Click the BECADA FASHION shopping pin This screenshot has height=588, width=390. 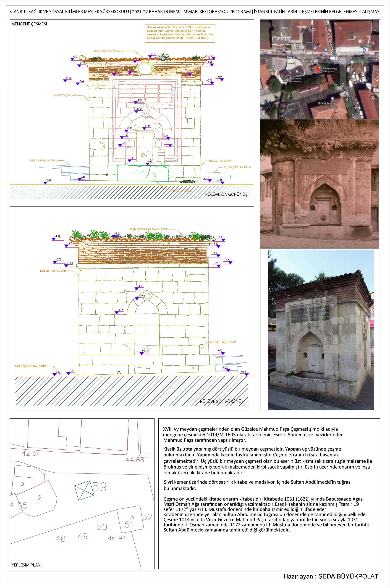(x=333, y=99)
